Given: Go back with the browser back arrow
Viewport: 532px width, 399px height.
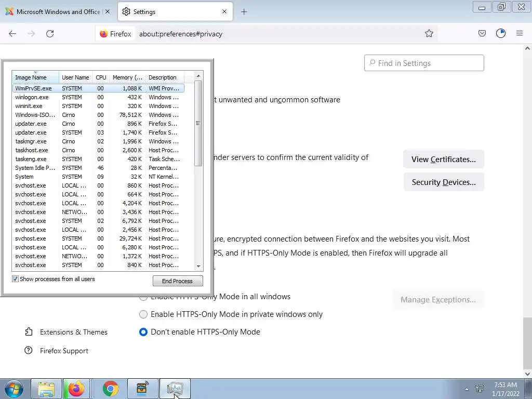Looking at the screenshot, I should pyautogui.click(x=12, y=34).
